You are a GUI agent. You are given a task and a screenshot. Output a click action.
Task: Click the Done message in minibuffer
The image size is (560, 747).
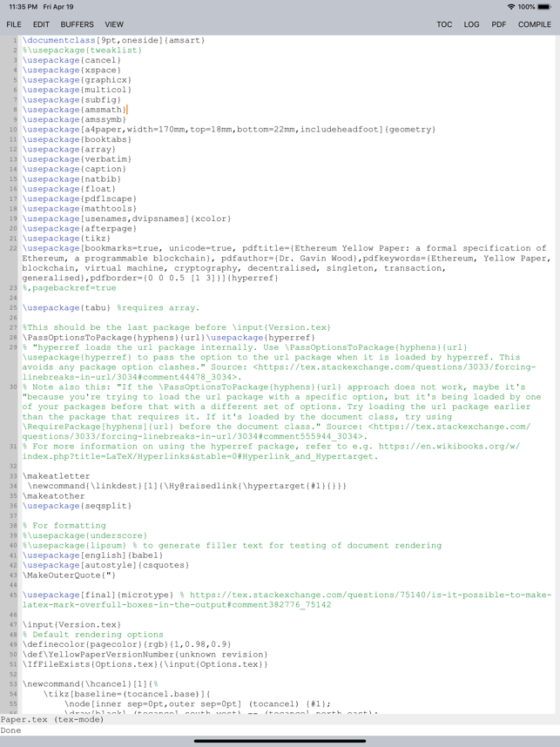coord(10,730)
